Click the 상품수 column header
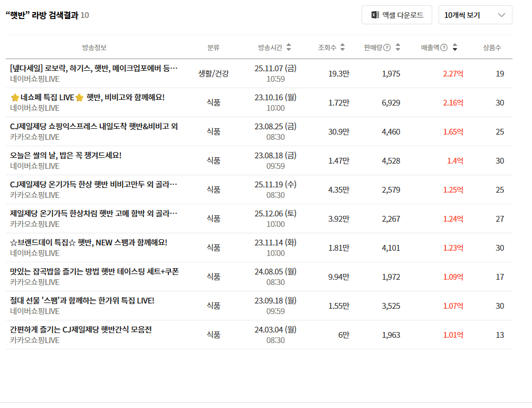Image resolution: width=532 pixels, height=408 pixels. click(491, 48)
